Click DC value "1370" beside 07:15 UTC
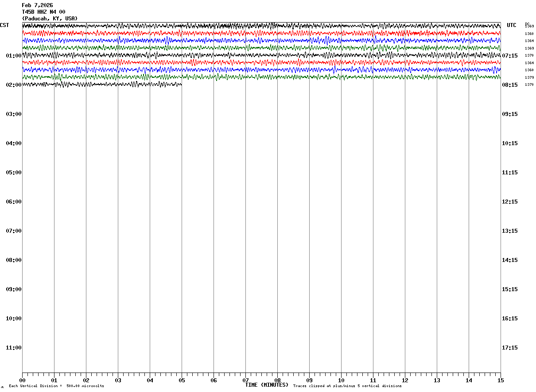 (x=529, y=56)
